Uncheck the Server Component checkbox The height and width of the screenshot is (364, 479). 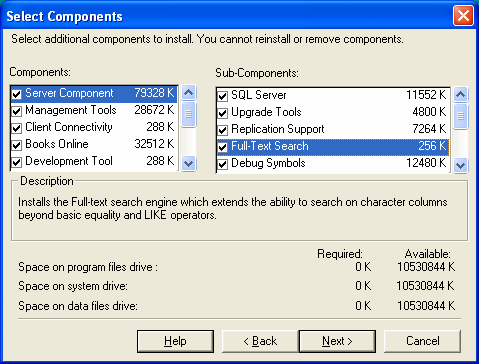[x=17, y=94]
